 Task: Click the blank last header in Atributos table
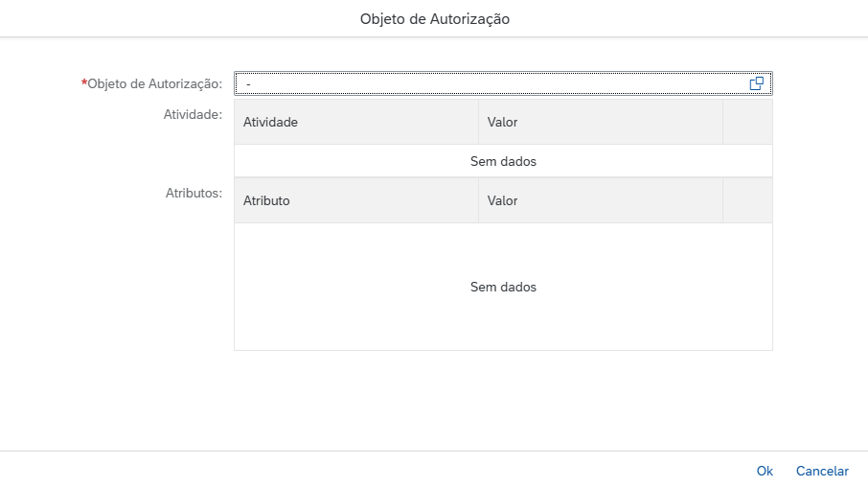(747, 200)
